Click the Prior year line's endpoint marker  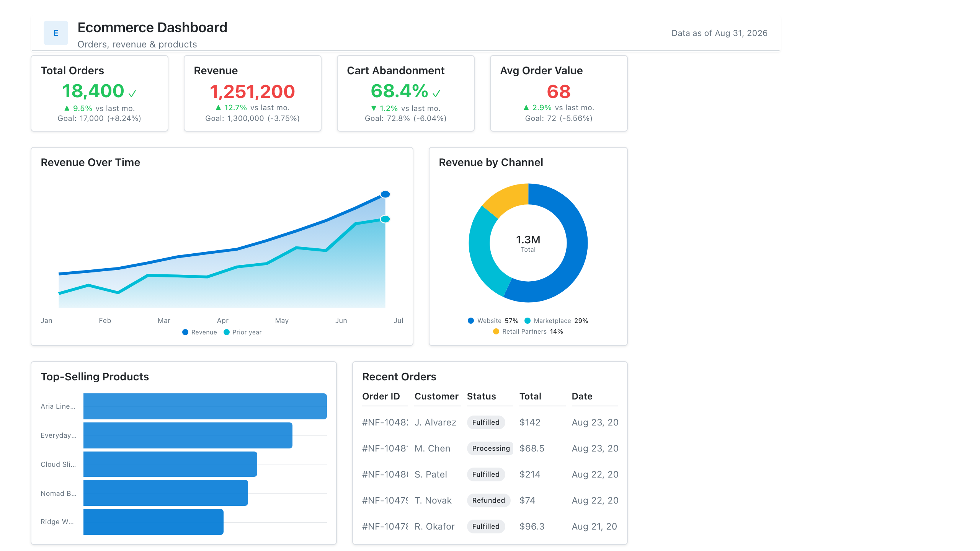tap(385, 219)
